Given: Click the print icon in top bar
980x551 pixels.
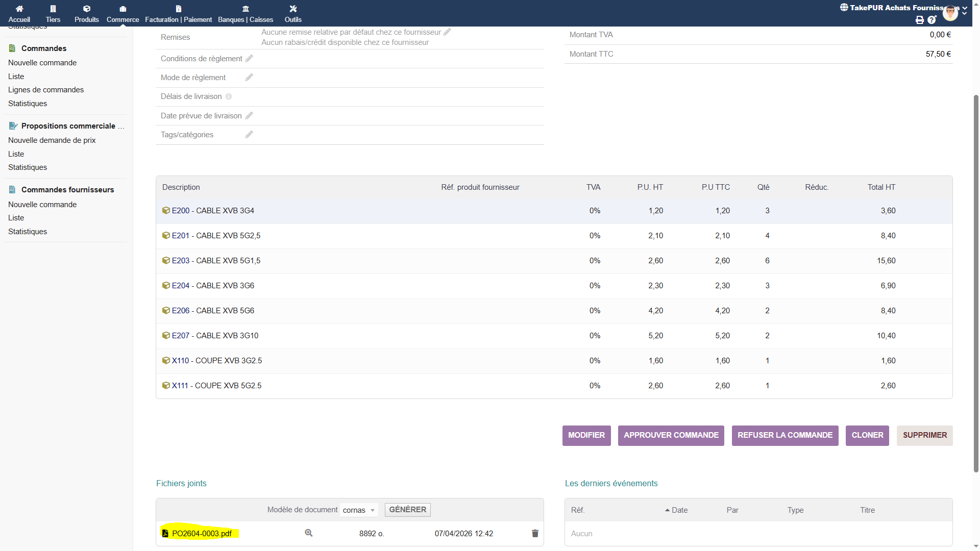Looking at the screenshot, I should point(920,20).
